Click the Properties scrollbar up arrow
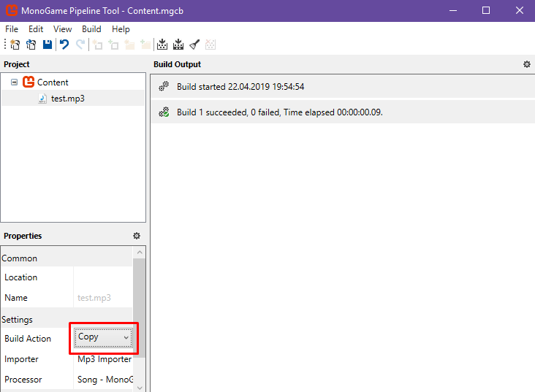 (140, 253)
